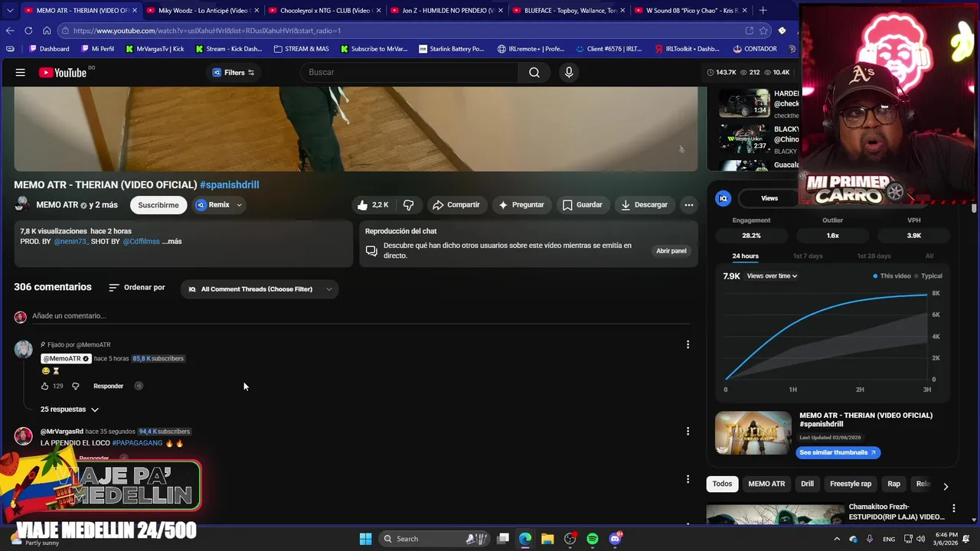The height and width of the screenshot is (551, 980).
Task: Open the #PAPAGAGANG hashtag link
Action: (x=137, y=443)
